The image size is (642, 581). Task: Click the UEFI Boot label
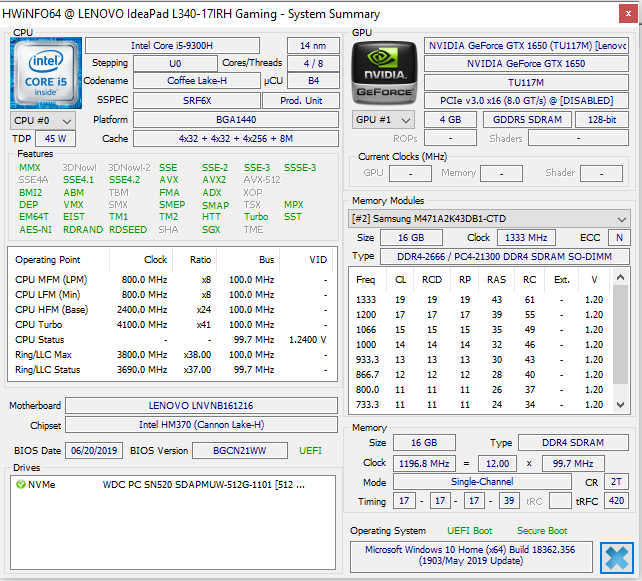[x=469, y=531]
